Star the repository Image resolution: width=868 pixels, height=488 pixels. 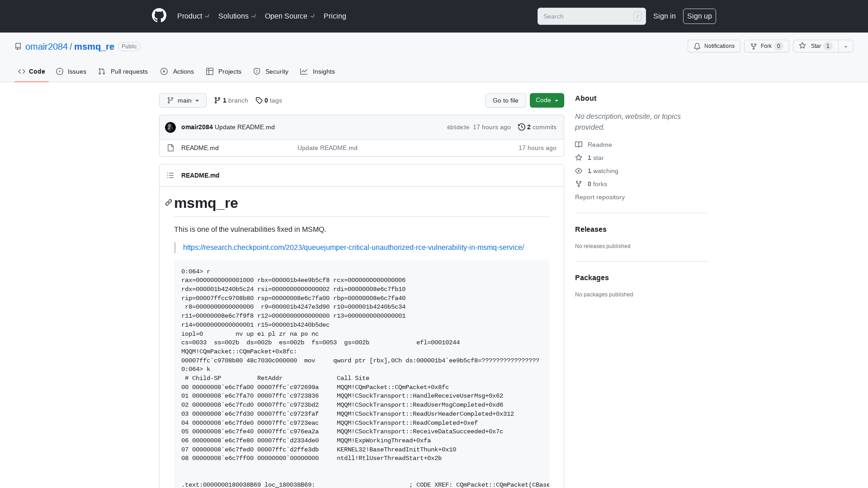[x=815, y=46]
